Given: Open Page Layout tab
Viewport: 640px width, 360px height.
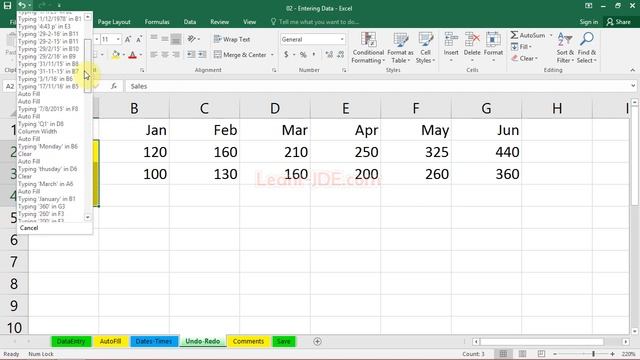Looking at the screenshot, I should click(x=114, y=22).
